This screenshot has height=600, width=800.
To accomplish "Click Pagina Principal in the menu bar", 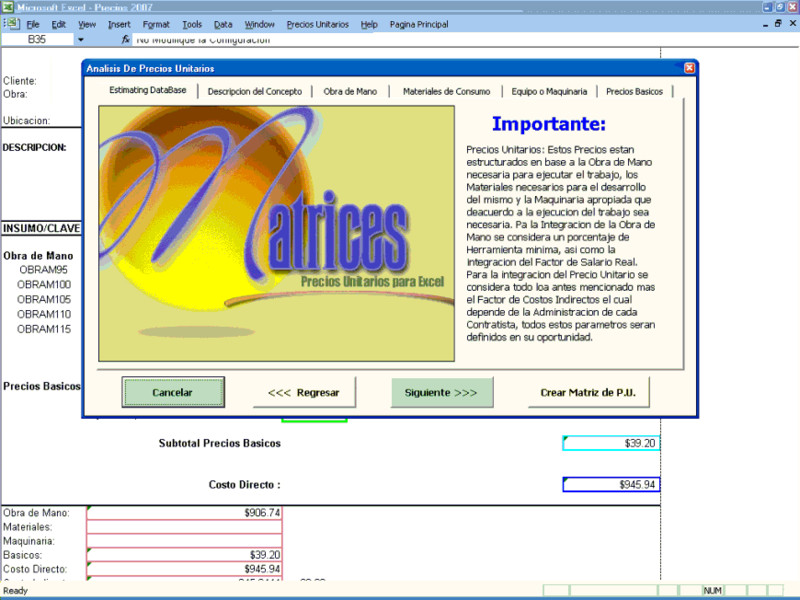I will [x=419, y=24].
